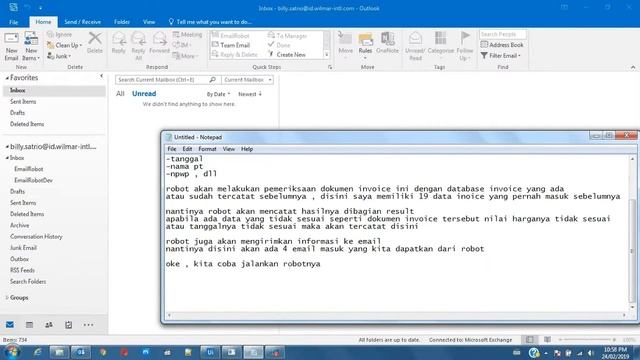The height and width of the screenshot is (360, 640).
Task: Click the Notepad vertical scrollbar
Action: pos(632,233)
